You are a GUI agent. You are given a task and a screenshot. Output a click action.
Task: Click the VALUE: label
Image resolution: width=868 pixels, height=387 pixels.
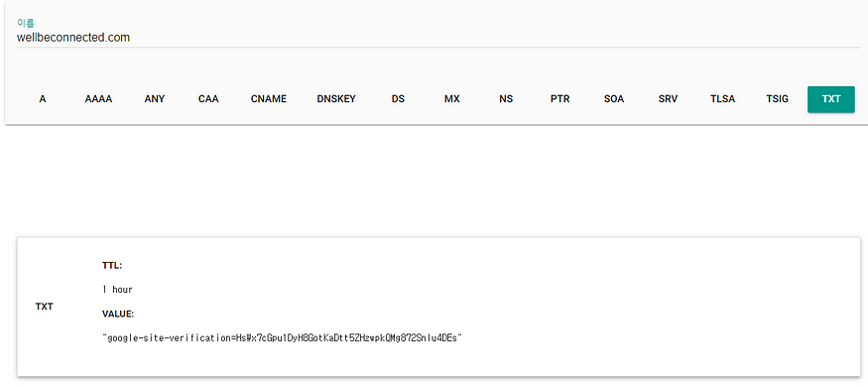click(118, 314)
